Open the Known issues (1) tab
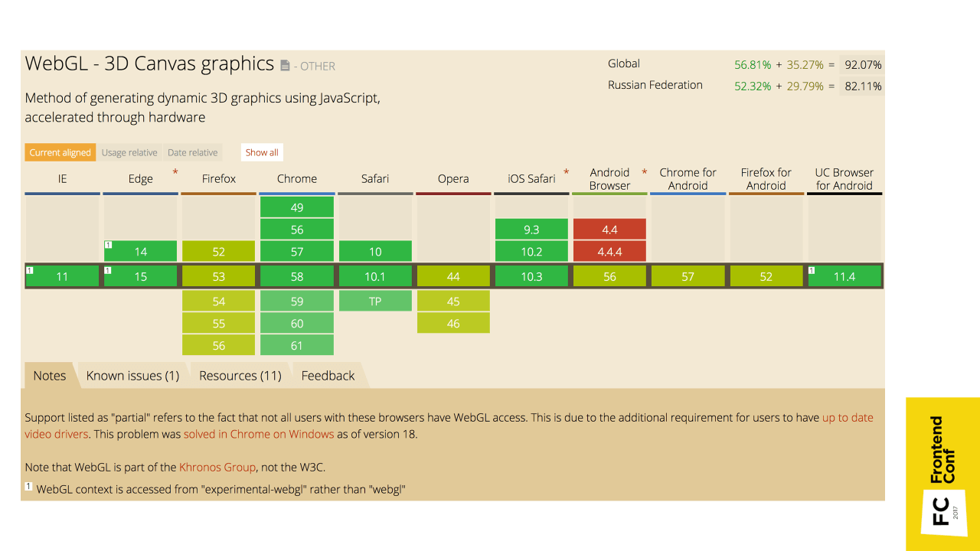Viewport: 980px width, 551px height. tap(132, 376)
